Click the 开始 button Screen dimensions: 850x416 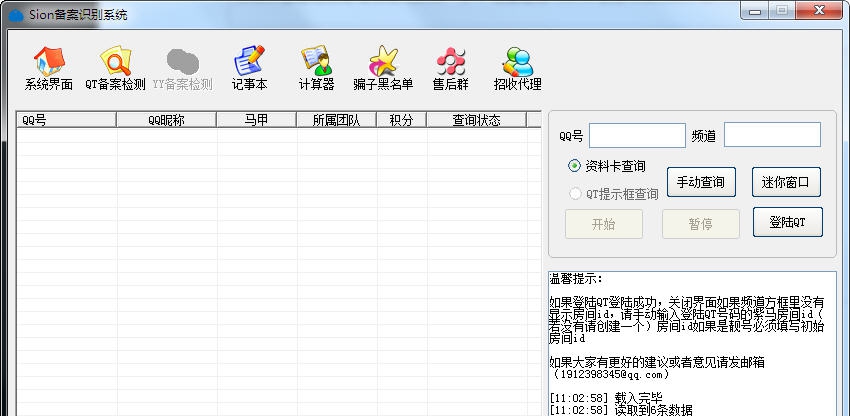click(x=604, y=224)
